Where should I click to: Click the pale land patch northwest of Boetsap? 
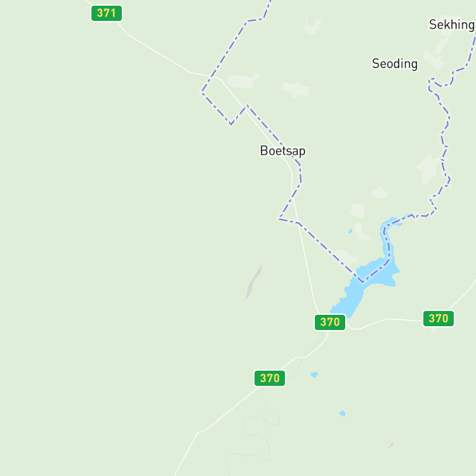click(244, 81)
